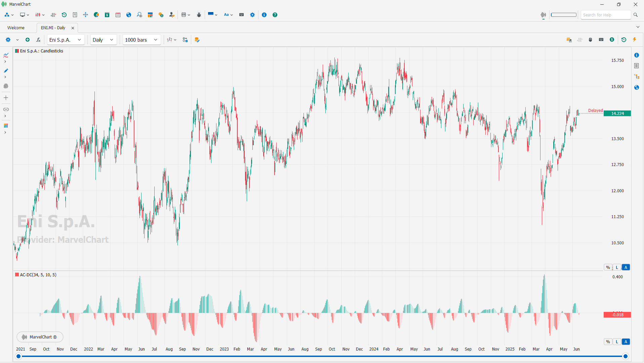The image size is (644, 363).
Task: Click the order book depth icon in main toolbar
Action: pos(53,15)
